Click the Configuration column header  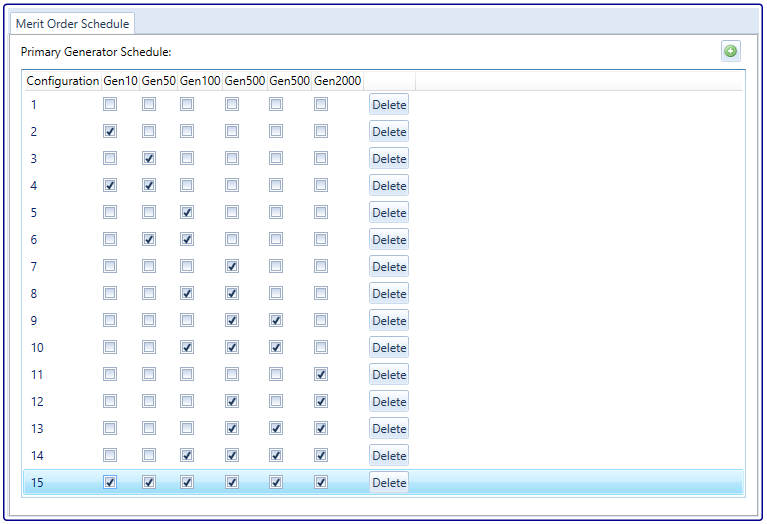coord(62,80)
